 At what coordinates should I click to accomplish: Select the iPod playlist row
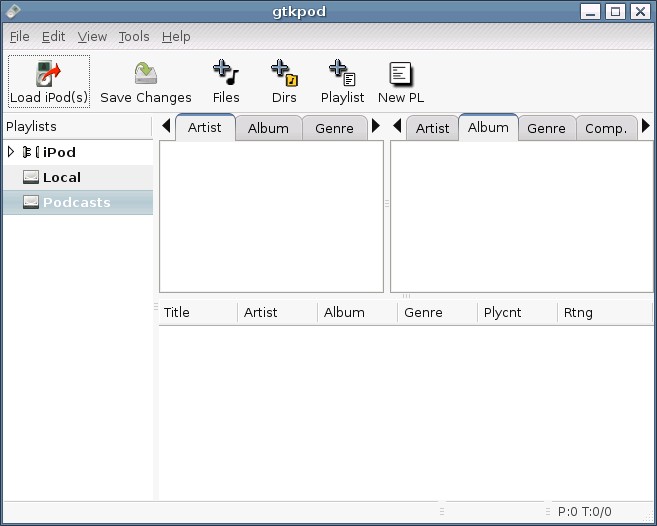[x=78, y=152]
